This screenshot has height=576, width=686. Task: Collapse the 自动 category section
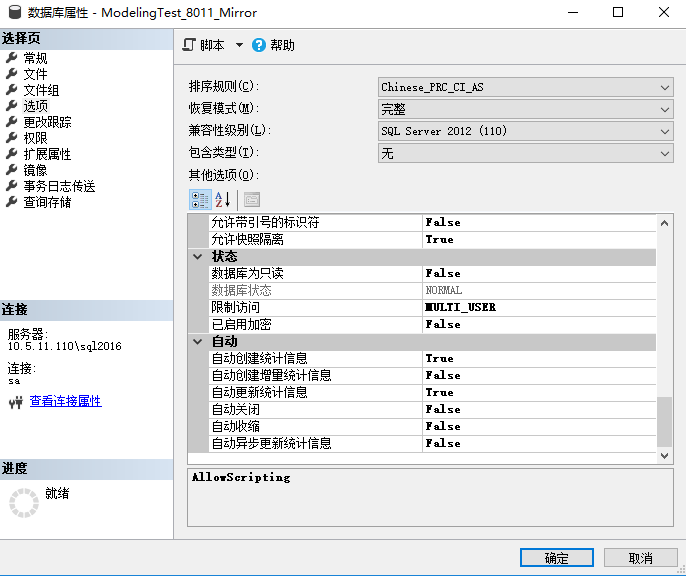click(x=198, y=342)
